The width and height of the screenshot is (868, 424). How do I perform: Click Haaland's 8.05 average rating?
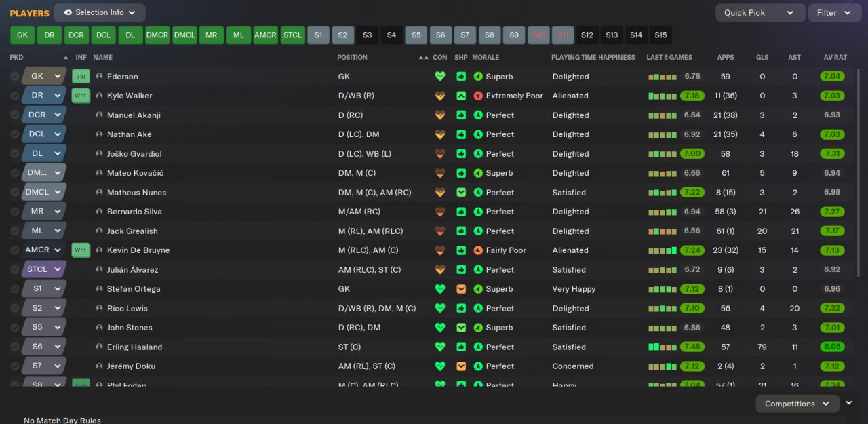click(x=832, y=347)
